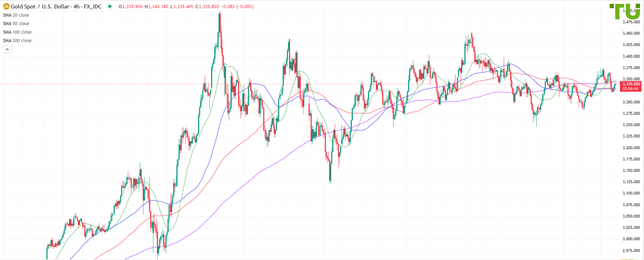Select the SMA 50 close indicator legend
Screen dimensions: 644x260
pyautogui.click(x=16, y=24)
